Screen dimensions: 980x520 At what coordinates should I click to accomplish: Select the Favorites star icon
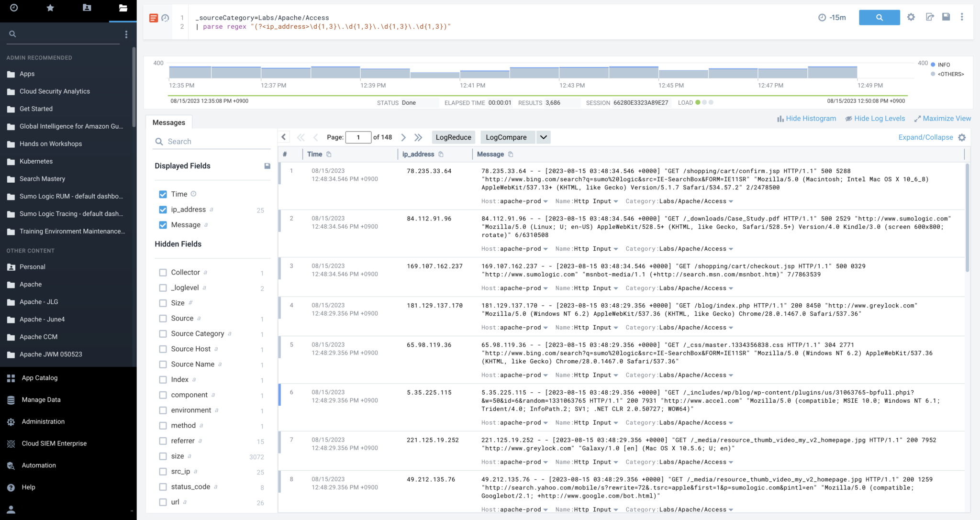click(50, 8)
